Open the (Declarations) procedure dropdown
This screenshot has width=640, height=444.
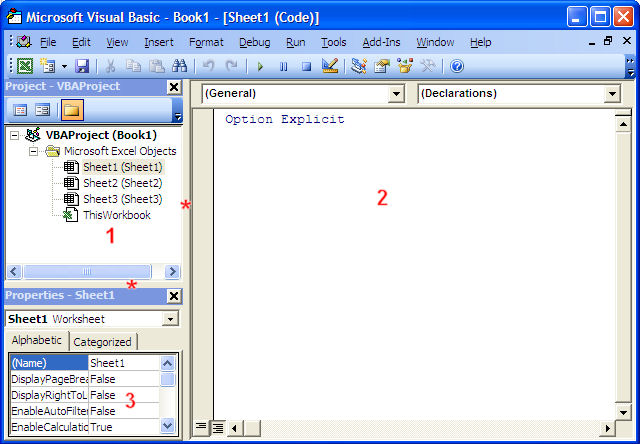click(x=612, y=94)
